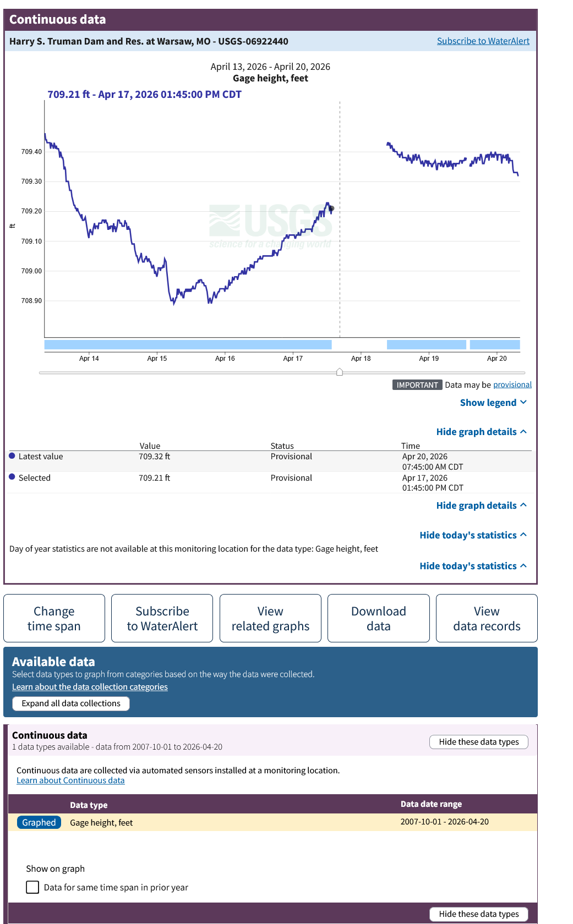Open the provisional data link

(512, 385)
